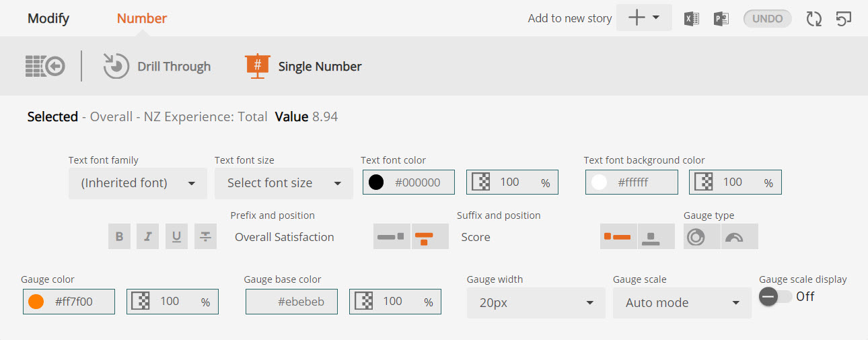The height and width of the screenshot is (340, 868).
Task: Click the Single Number presentation icon
Action: (257, 66)
